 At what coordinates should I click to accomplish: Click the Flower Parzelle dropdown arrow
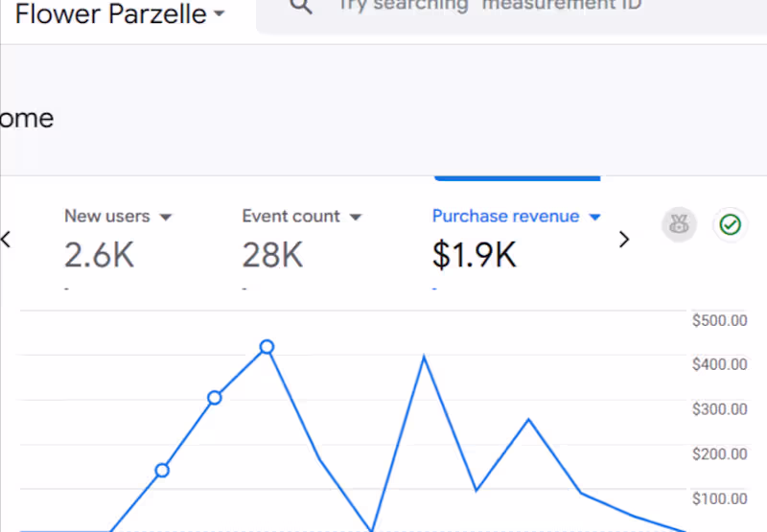(220, 14)
